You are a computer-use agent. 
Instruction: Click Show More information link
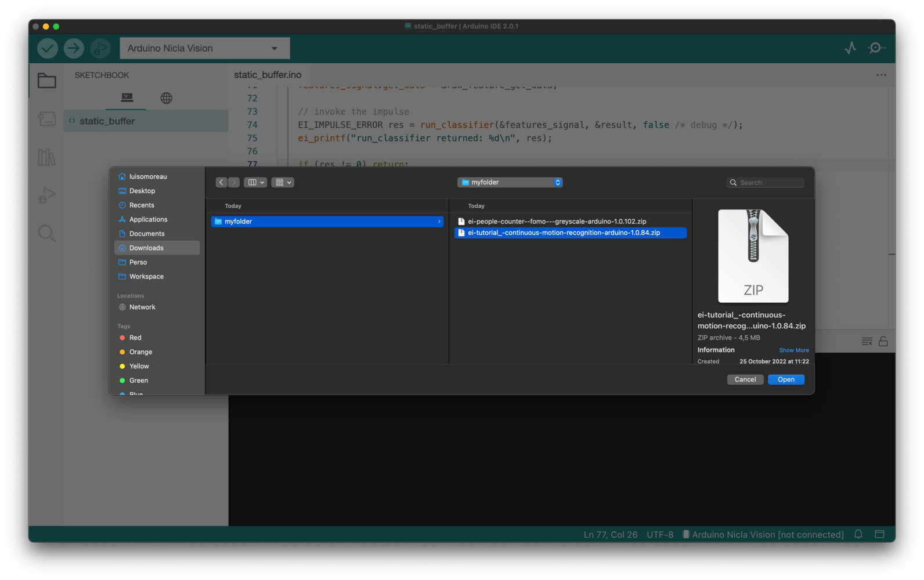click(794, 350)
